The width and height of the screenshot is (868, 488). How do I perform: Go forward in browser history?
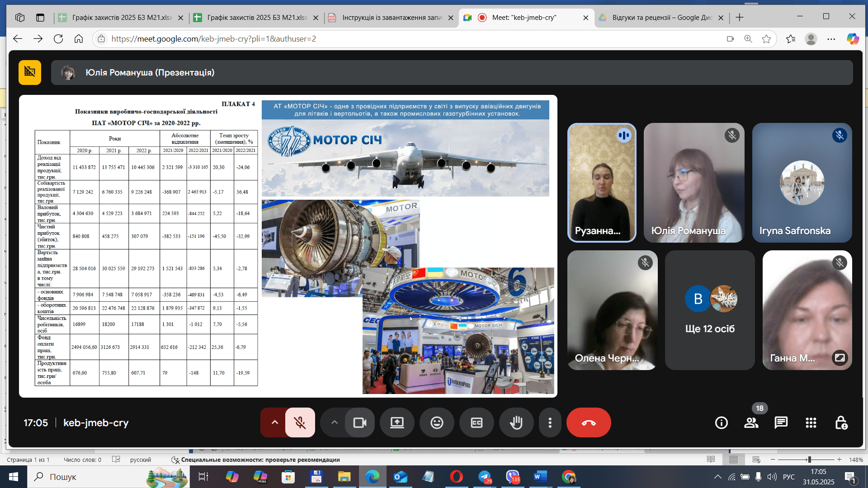point(38,39)
